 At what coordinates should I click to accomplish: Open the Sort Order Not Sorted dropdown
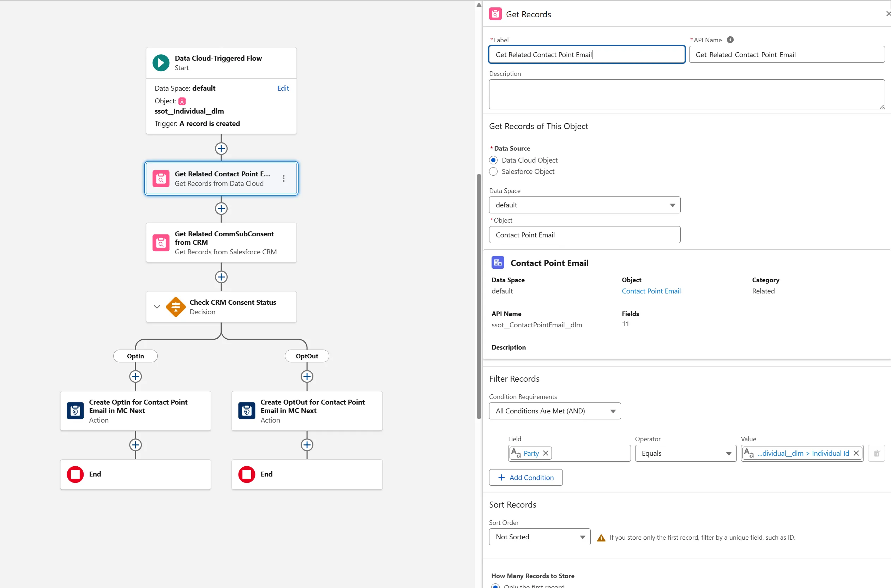540,537
